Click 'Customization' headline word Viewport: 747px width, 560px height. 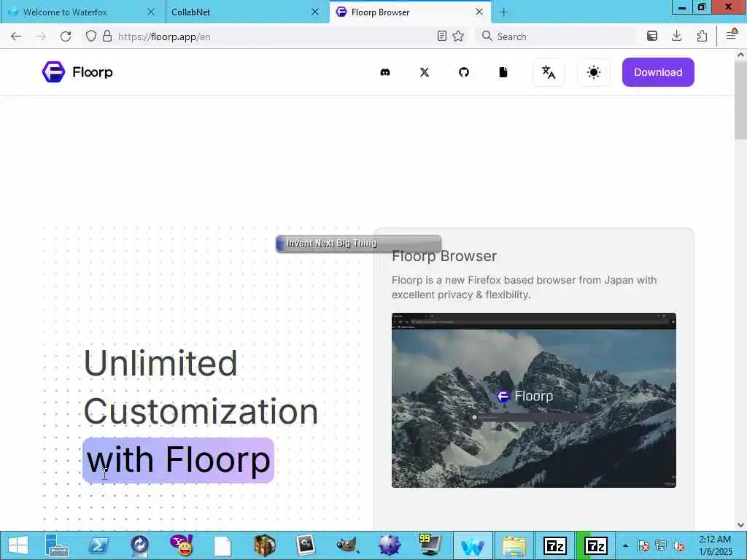[x=201, y=413]
